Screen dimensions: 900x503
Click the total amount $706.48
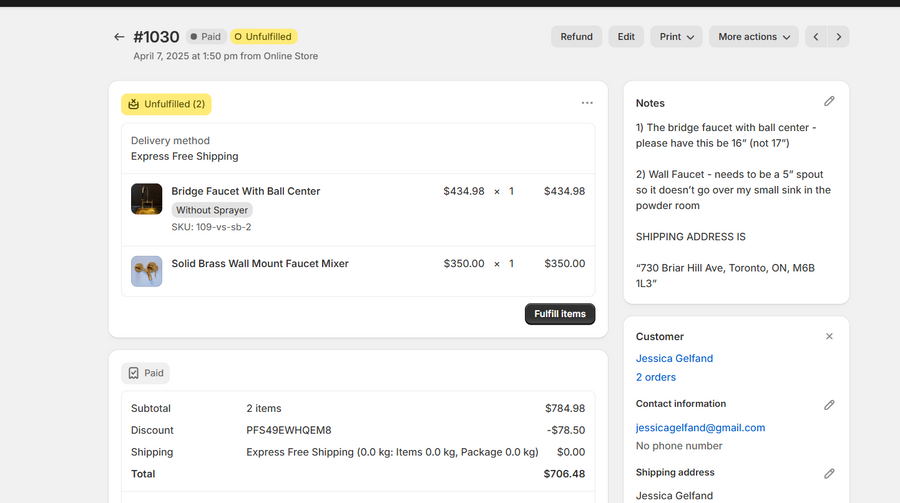coord(564,474)
